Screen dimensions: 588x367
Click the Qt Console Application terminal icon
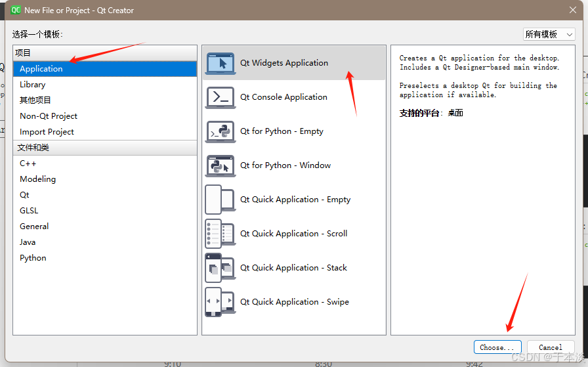point(220,98)
